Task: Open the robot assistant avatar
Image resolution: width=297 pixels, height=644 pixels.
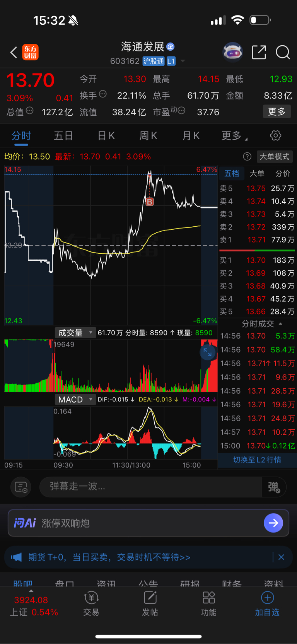Action: (232, 52)
